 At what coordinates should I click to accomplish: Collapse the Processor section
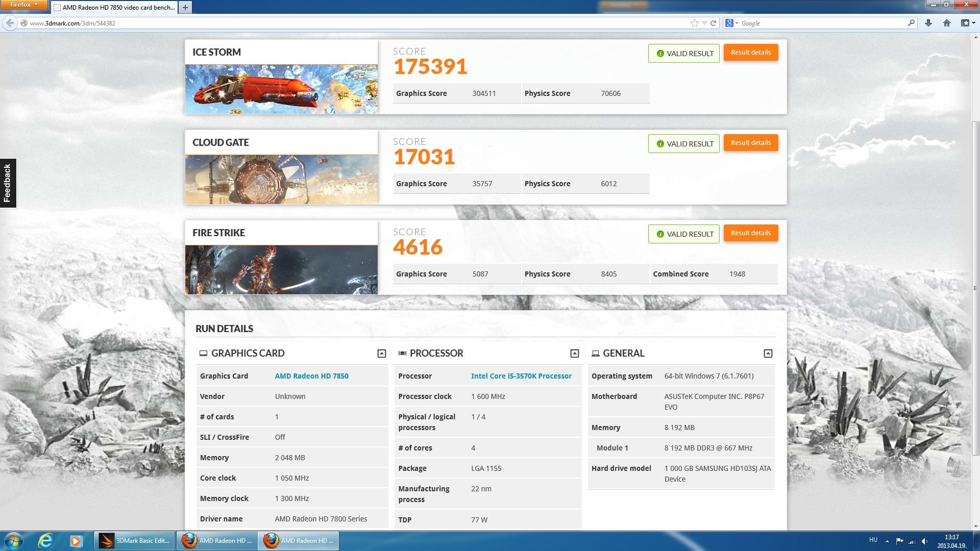coord(574,354)
